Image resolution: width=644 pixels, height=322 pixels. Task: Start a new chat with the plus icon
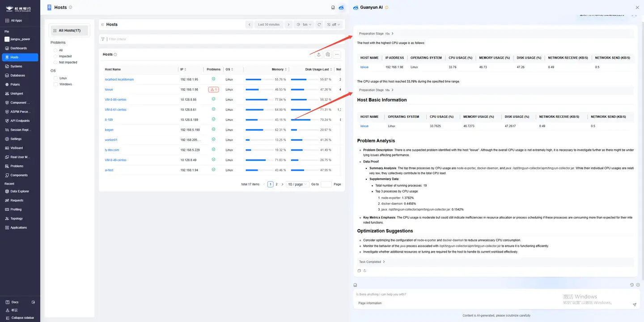pos(638,285)
